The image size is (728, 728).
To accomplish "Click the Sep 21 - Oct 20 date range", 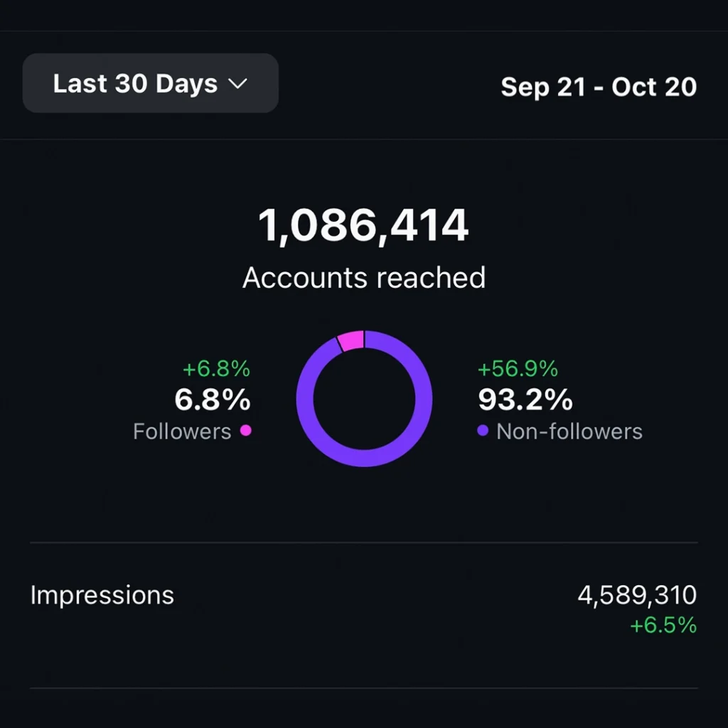I will (x=599, y=87).
